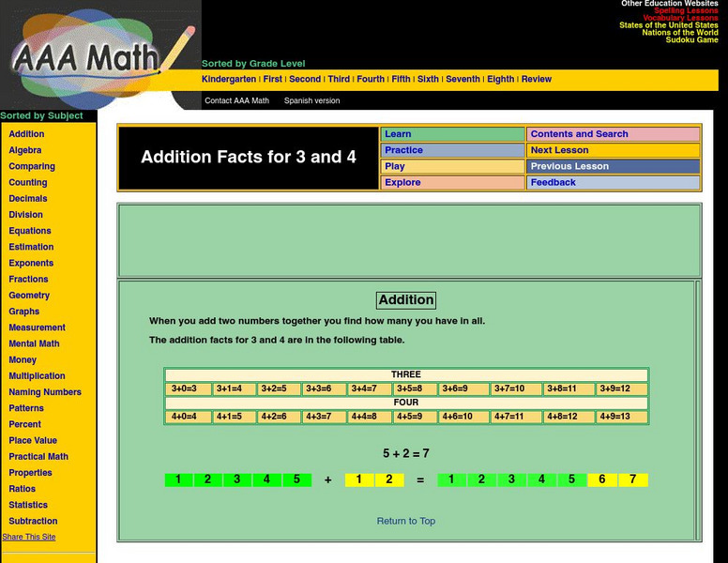Open the Money subject
728x563 pixels.
click(23, 360)
